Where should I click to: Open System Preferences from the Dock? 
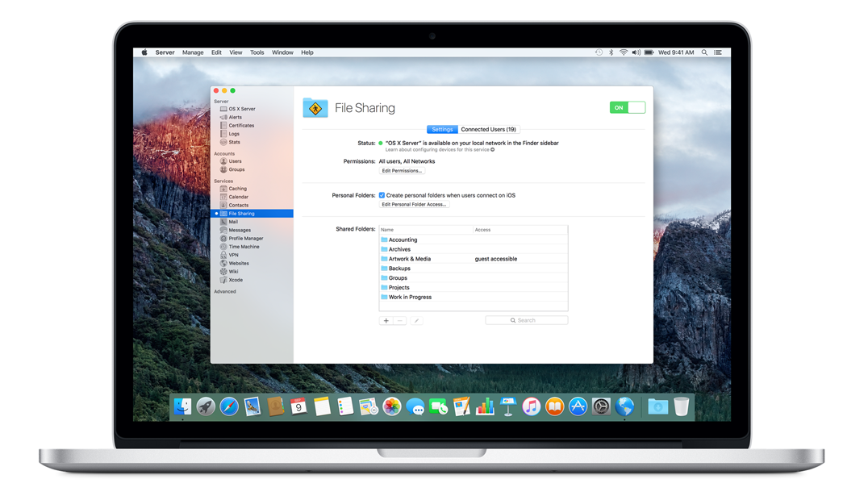tap(601, 407)
